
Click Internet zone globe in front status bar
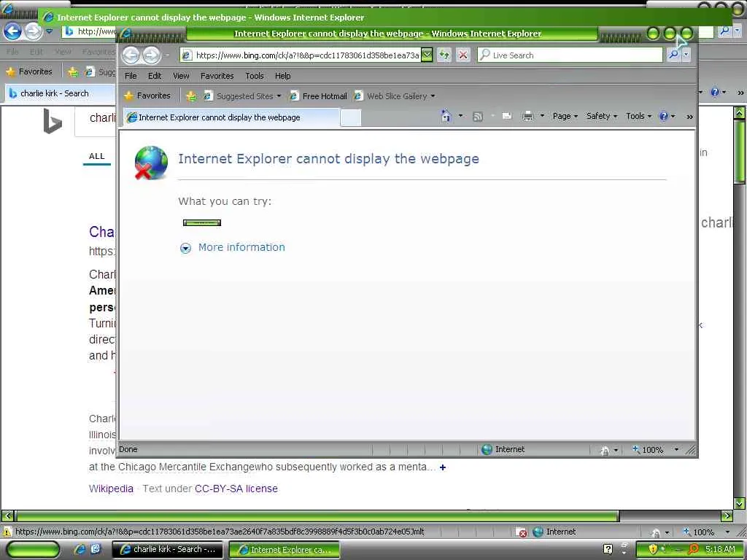tap(487, 449)
